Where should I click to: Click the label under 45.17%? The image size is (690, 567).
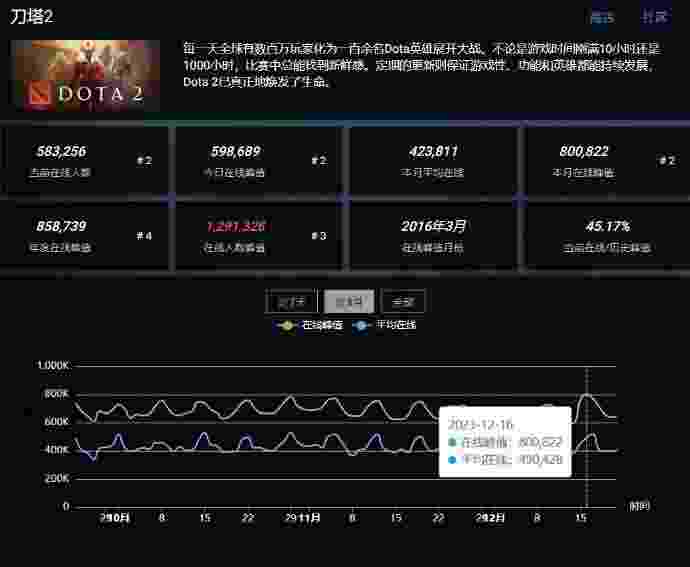pyautogui.click(x=607, y=248)
